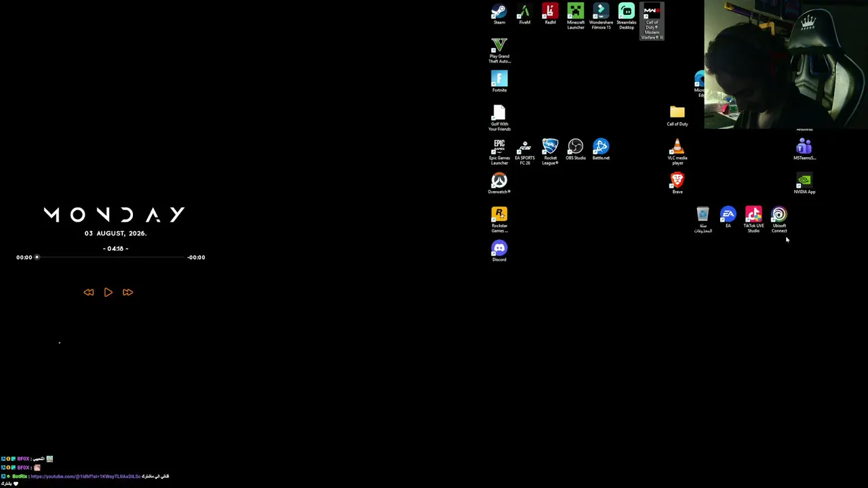Click the MONDAY day text

pos(115,215)
